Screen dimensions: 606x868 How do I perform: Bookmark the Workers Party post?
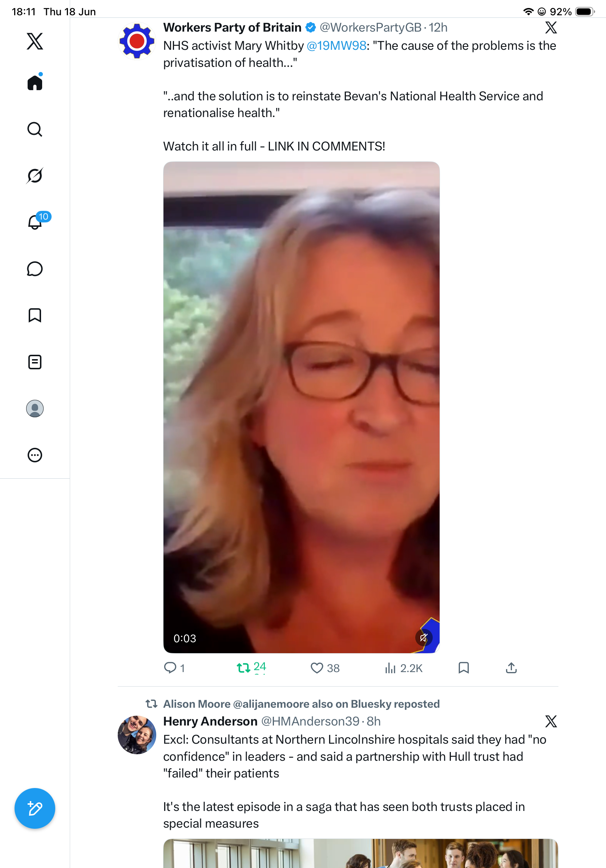[464, 668]
